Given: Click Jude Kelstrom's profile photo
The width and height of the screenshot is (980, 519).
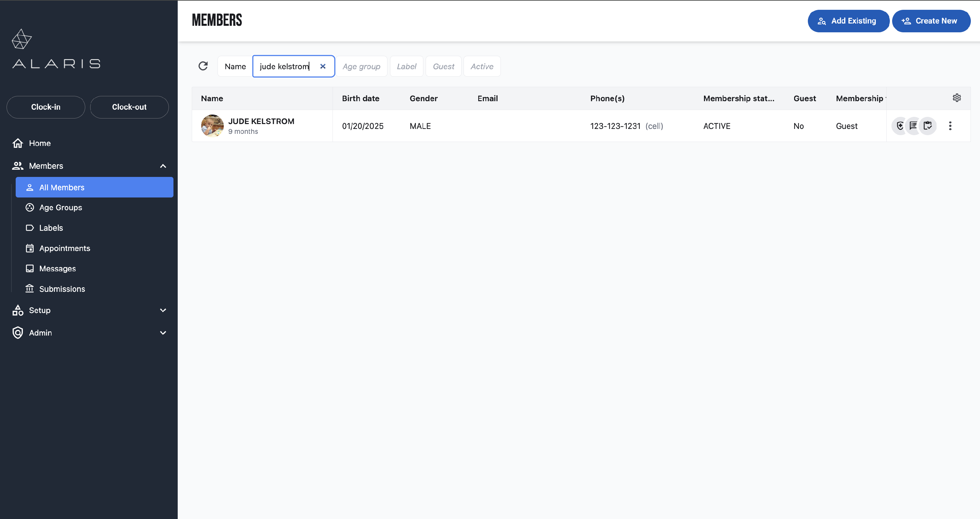Looking at the screenshot, I should (x=212, y=126).
